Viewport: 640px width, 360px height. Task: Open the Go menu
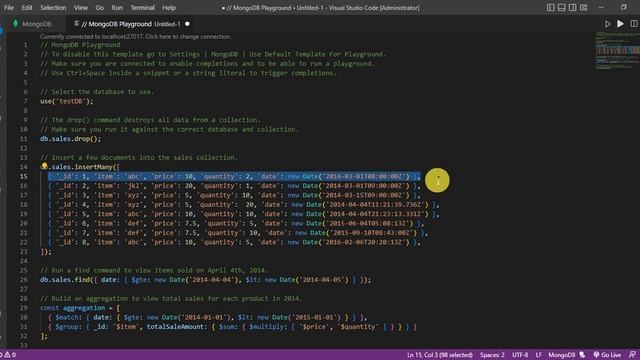point(99,8)
